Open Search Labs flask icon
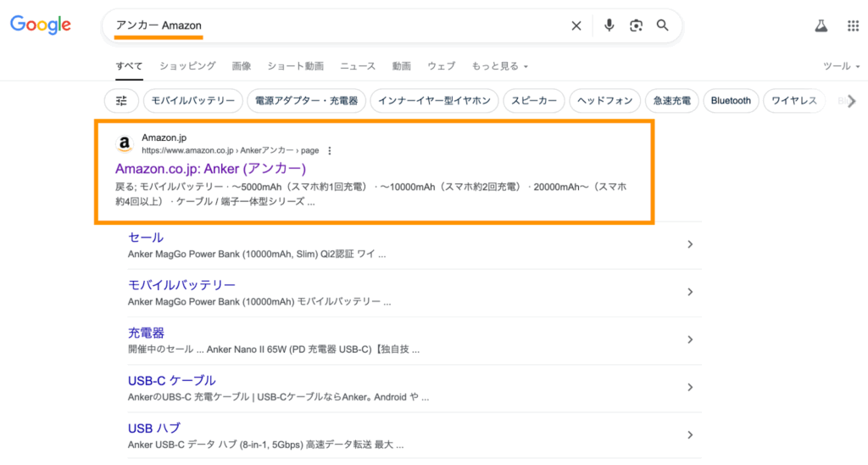Image resolution: width=868 pixels, height=465 pixels. tap(821, 25)
